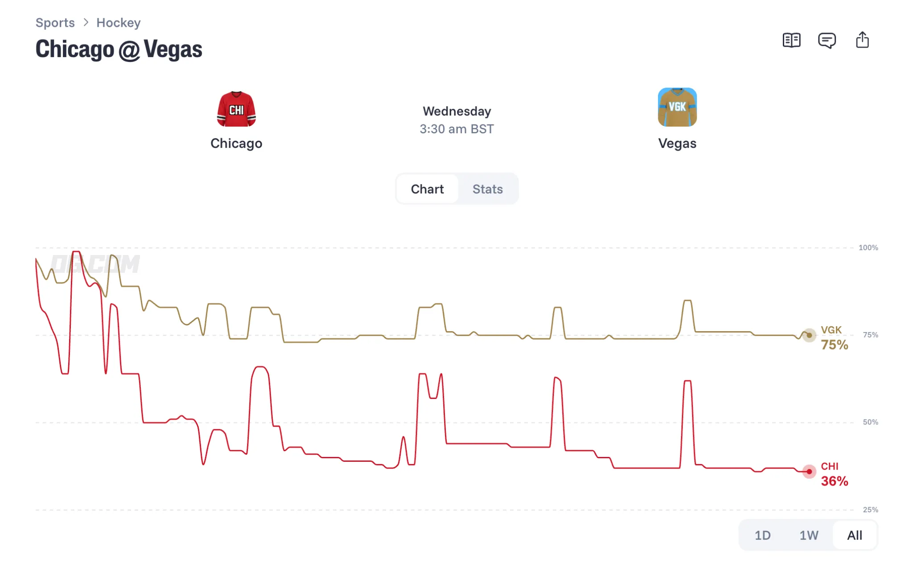Image resolution: width=913 pixels, height=588 pixels.
Task: Select the 1D time range
Action: [x=762, y=535]
